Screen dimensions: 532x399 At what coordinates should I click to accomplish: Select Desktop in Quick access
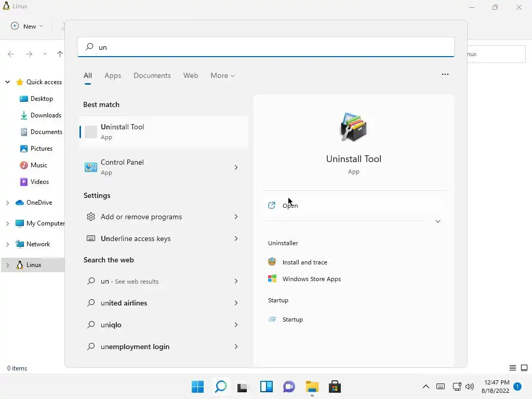tap(36, 99)
